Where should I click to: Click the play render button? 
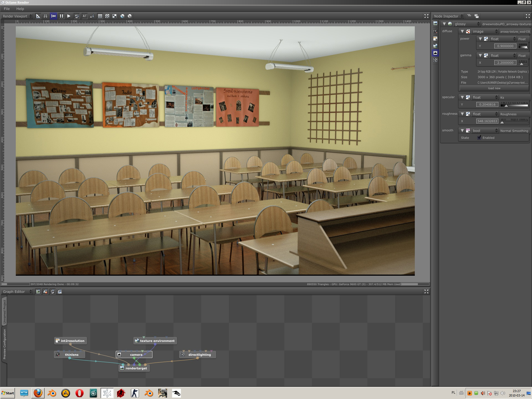pyautogui.click(x=69, y=16)
